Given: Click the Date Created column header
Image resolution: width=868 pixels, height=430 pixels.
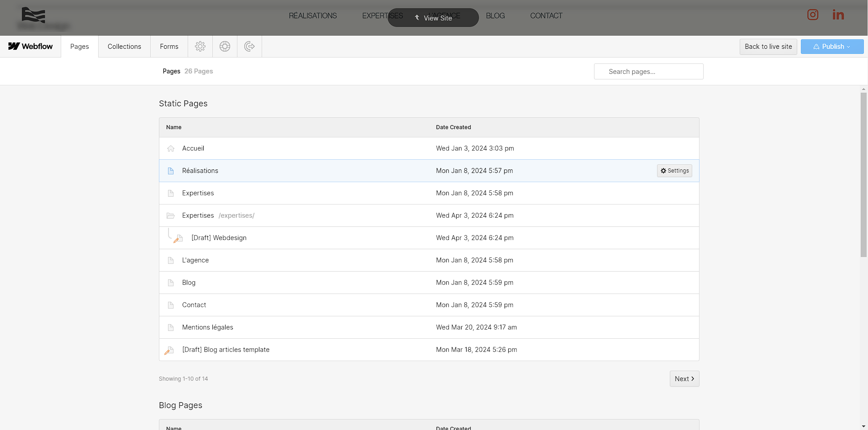Looking at the screenshot, I should pos(453,127).
